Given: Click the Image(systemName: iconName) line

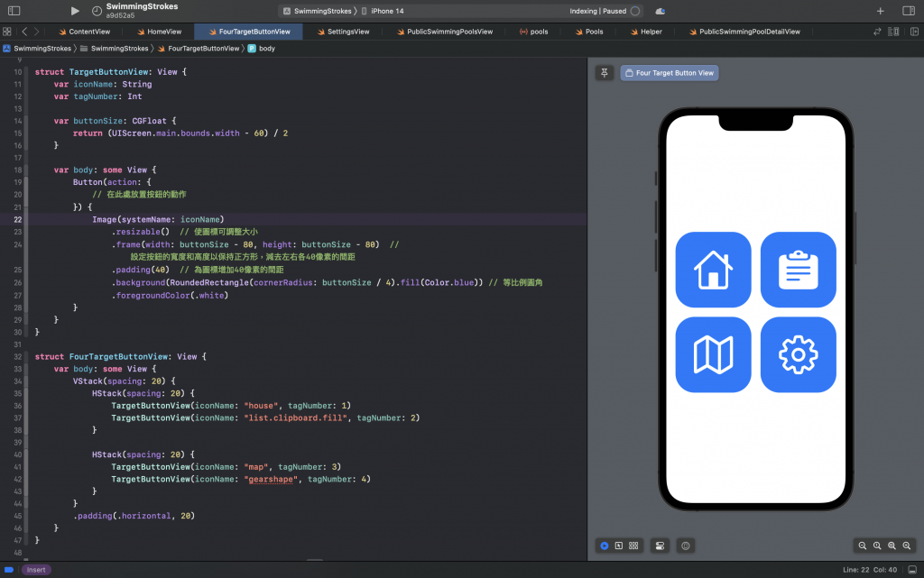Looking at the screenshot, I should pyautogui.click(x=158, y=219).
